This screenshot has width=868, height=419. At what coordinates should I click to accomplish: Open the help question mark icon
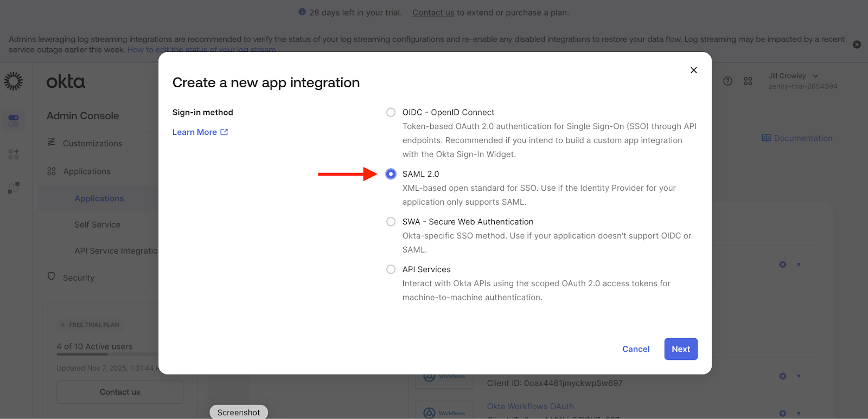[728, 81]
